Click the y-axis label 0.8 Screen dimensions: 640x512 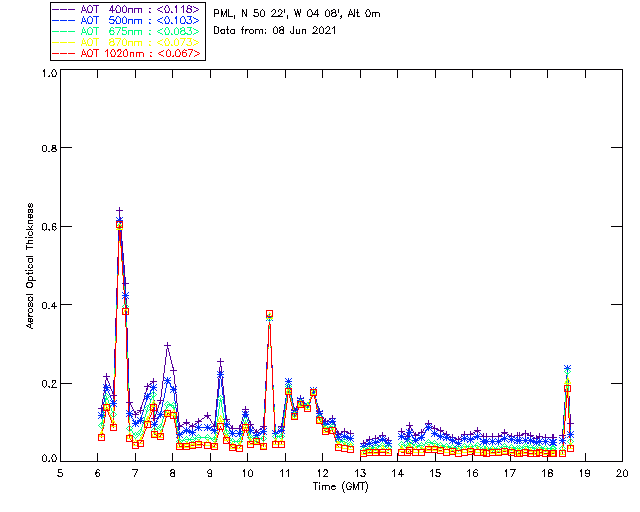(49, 148)
